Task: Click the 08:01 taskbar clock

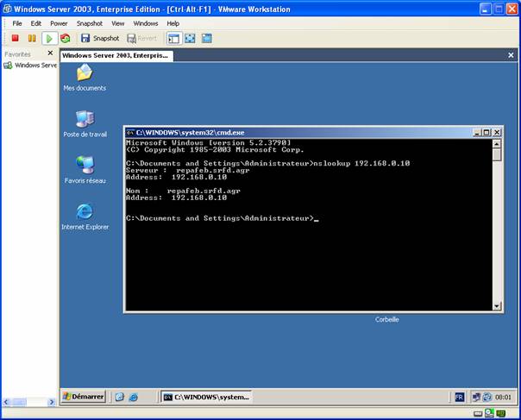Action: 503,397
